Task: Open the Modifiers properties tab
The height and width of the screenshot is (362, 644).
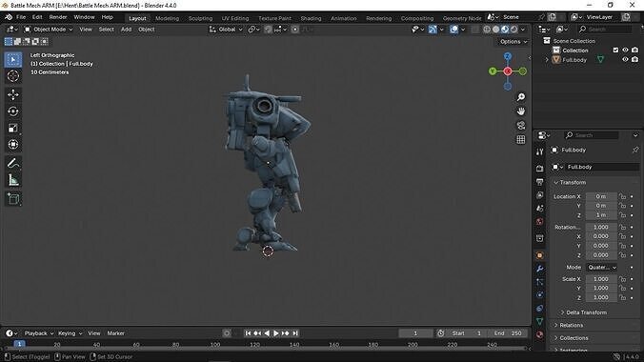Action: [x=539, y=269]
